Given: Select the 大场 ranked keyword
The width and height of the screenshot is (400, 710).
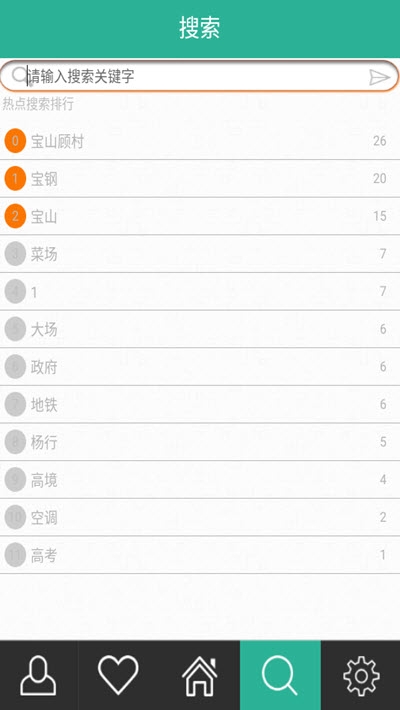Looking at the screenshot, I should pos(44,330).
